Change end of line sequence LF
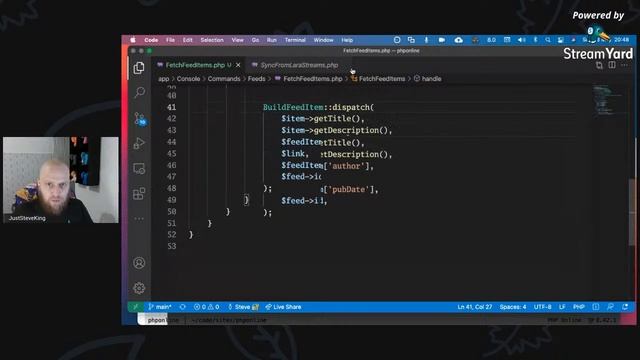 pos(562,307)
